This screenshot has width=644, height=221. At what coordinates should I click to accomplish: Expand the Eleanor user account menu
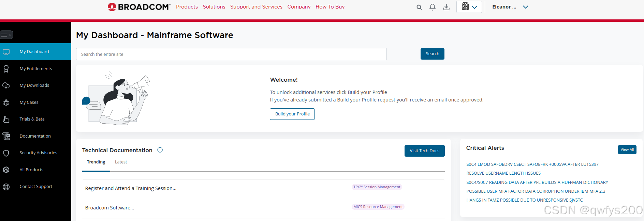510,7
